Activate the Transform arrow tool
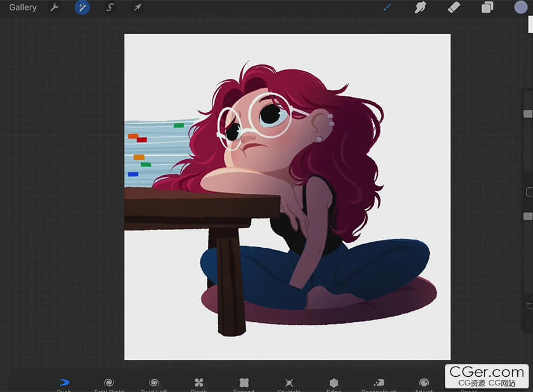This screenshot has width=533, height=392. pyautogui.click(x=137, y=7)
